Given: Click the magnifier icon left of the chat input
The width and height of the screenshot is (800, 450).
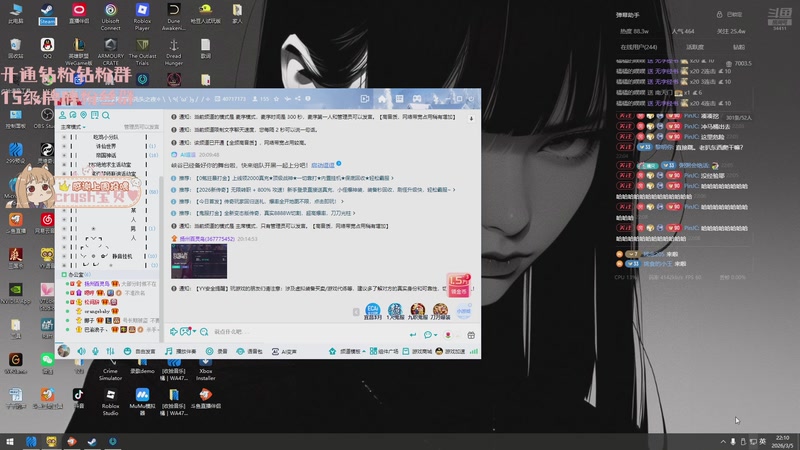Looking at the screenshot, I should [204, 332].
